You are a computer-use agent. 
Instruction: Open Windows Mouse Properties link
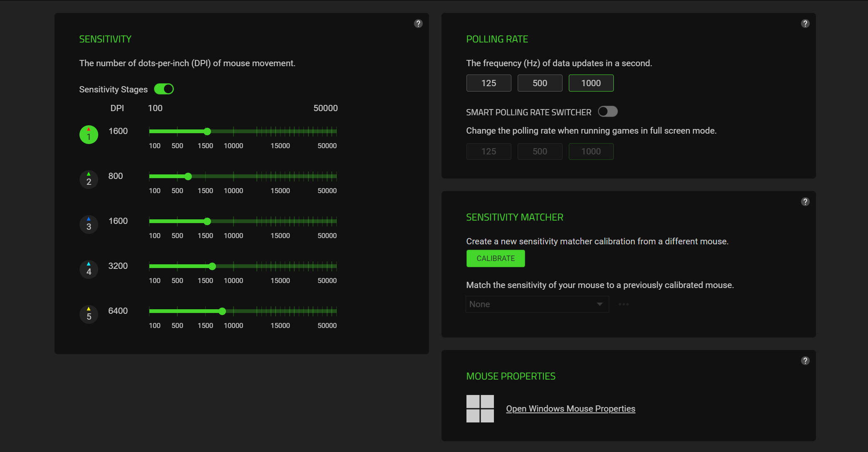[570, 409]
